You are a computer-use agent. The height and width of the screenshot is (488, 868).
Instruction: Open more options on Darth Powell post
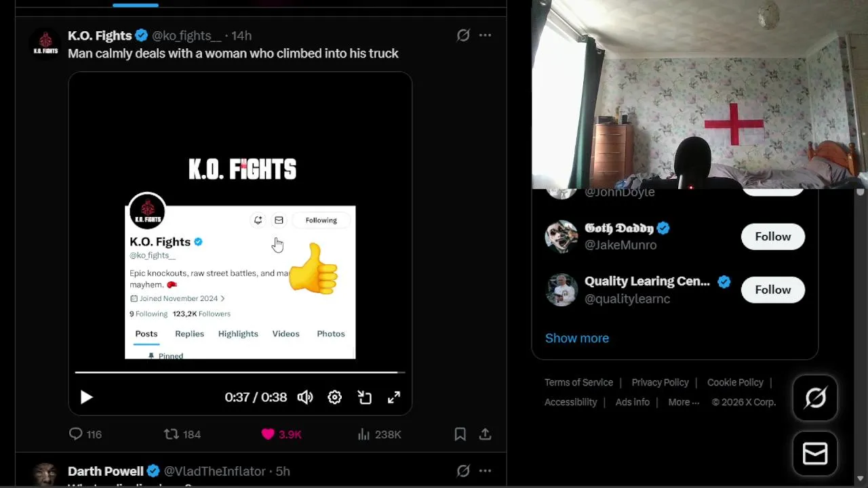(x=485, y=470)
